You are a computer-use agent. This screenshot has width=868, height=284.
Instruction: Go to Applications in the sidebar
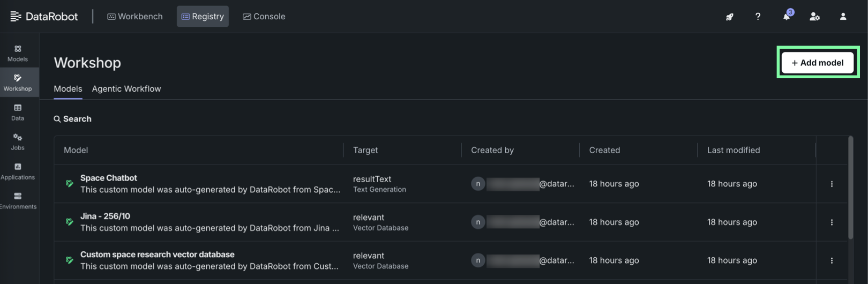18,171
